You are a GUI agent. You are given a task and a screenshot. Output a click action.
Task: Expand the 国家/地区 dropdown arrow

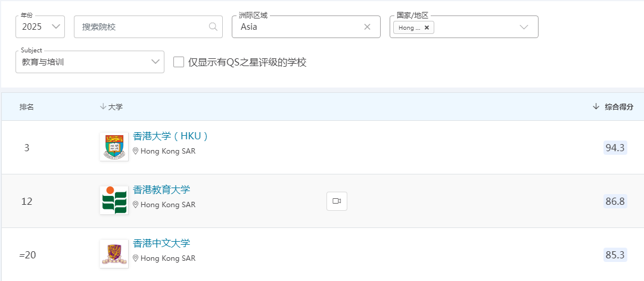point(524,27)
